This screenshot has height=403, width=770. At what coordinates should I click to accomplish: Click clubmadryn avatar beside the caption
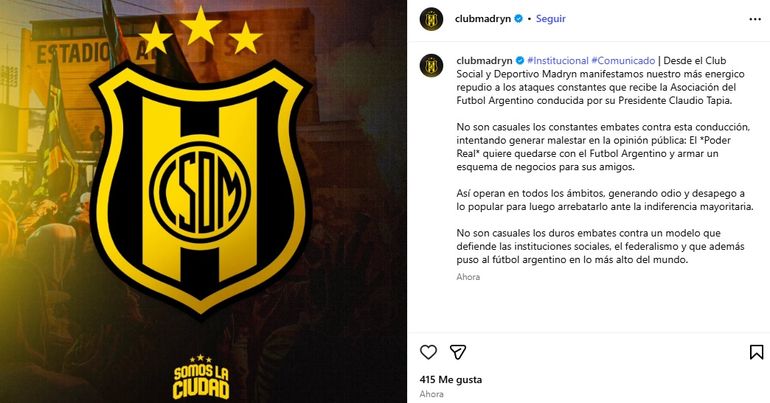click(431, 65)
